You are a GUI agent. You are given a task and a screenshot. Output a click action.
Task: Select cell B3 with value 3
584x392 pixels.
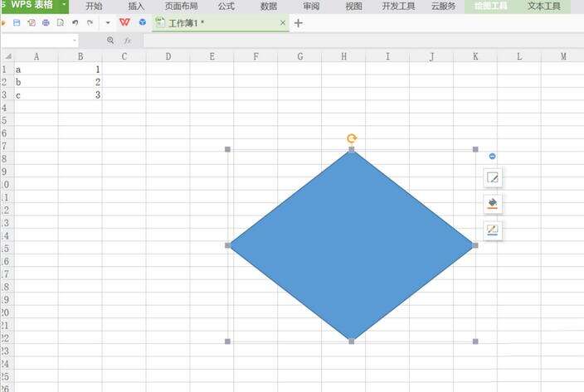click(x=80, y=95)
